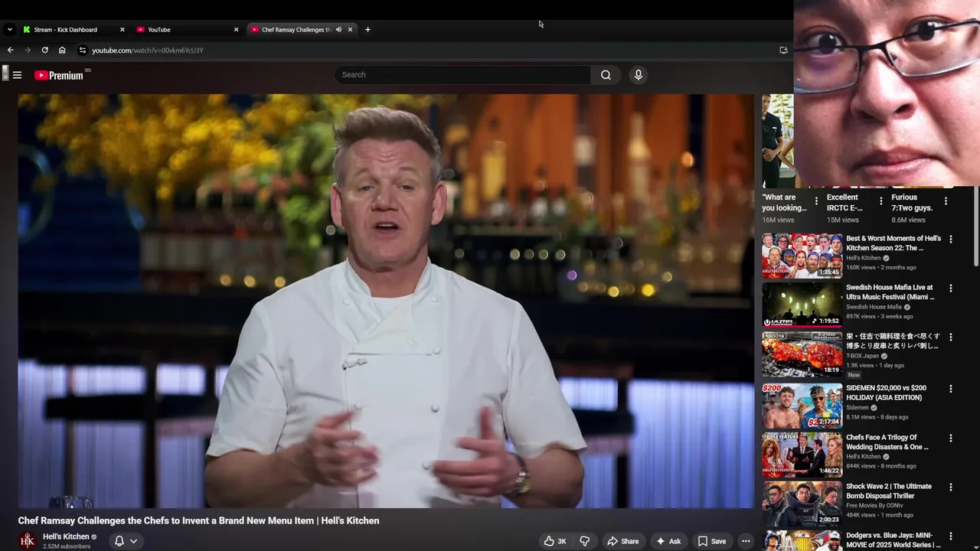
Task: Click "2.52M subscribers" text
Action: [x=67, y=546]
